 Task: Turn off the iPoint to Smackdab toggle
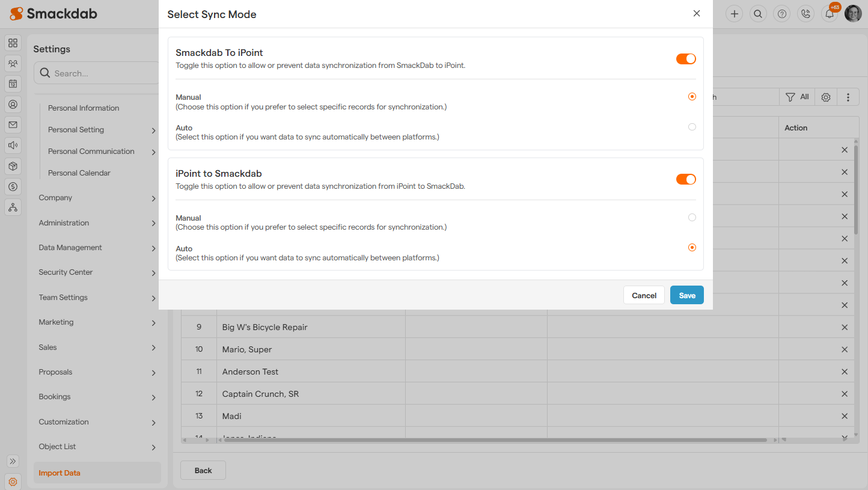click(x=686, y=179)
